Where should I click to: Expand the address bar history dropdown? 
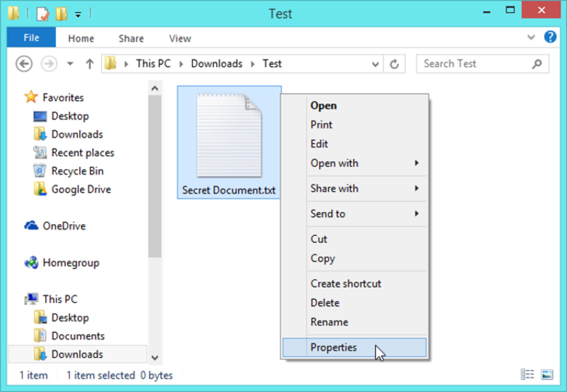click(x=375, y=63)
